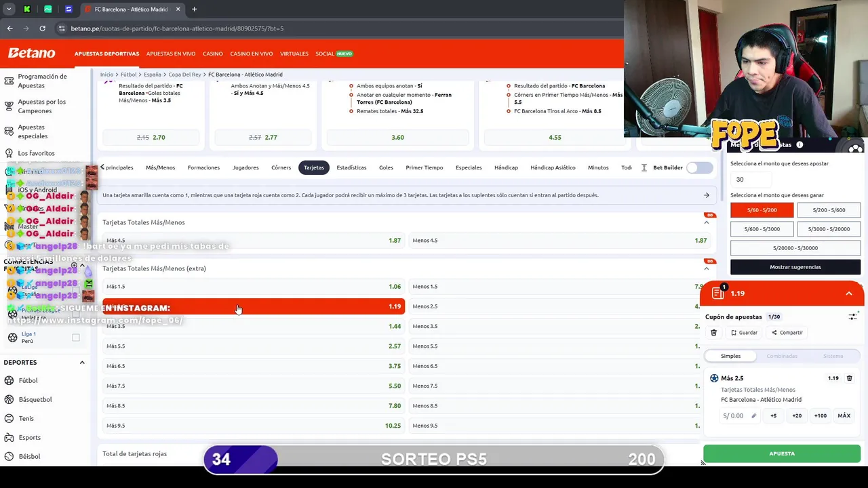Image resolution: width=868 pixels, height=488 pixels.
Task: Select the S/600 - S/3000 win range
Action: click(762, 229)
